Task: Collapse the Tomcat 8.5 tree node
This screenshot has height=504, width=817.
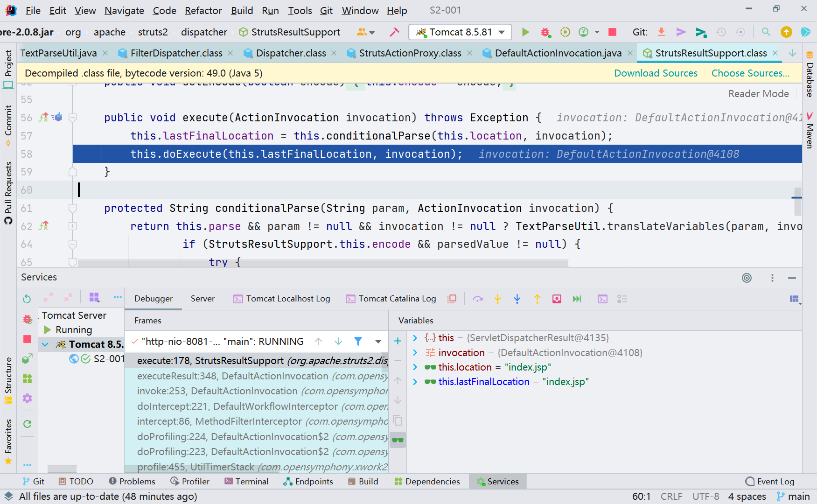Action: (45, 345)
